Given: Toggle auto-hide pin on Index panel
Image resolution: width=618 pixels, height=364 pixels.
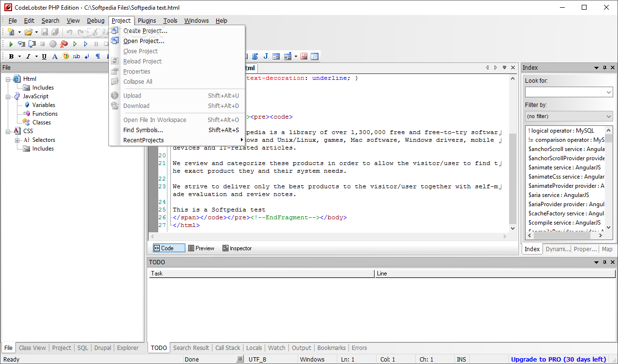Looking at the screenshot, I should 604,68.
